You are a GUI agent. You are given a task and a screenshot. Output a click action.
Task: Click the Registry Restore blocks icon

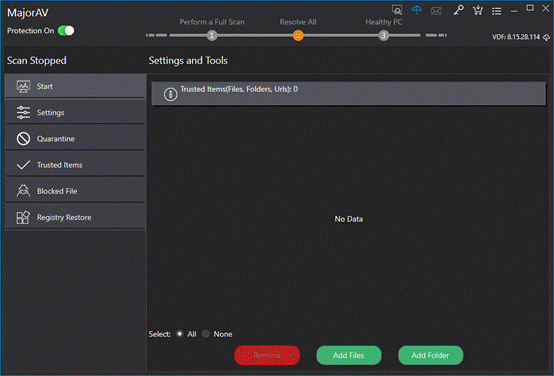pos(23,217)
